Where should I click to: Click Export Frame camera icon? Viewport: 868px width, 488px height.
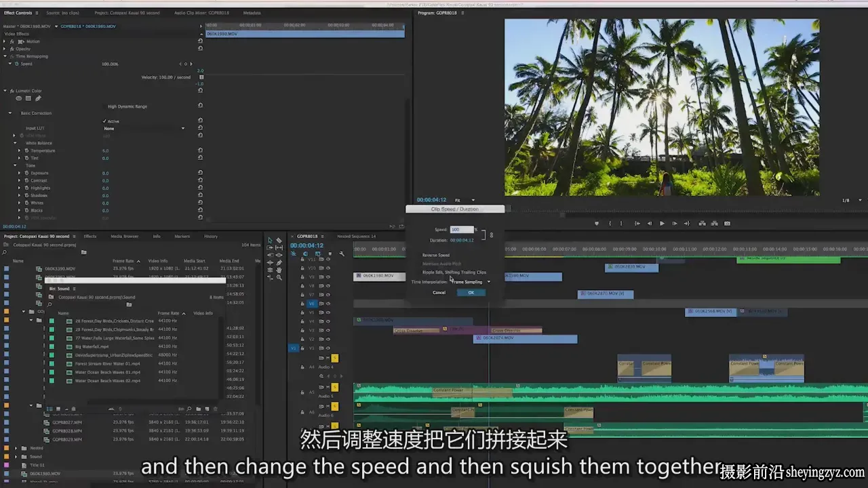pos(728,223)
